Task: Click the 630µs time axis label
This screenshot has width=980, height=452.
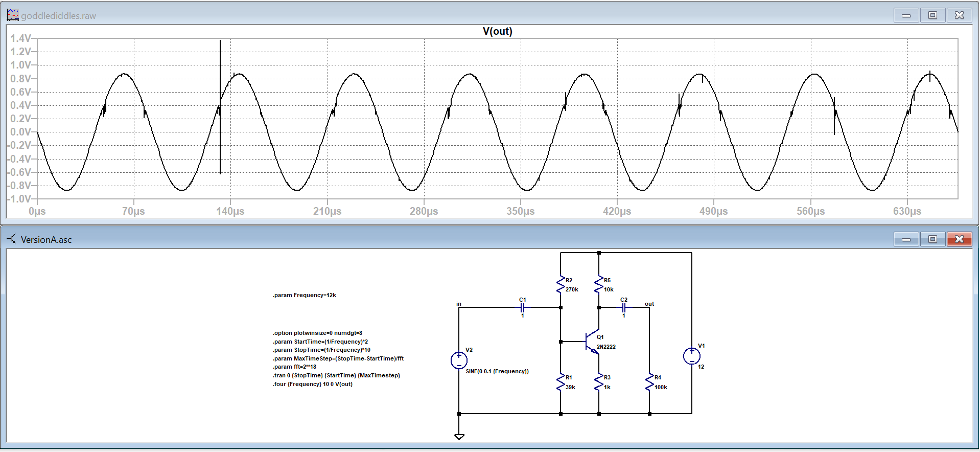Action: click(907, 211)
